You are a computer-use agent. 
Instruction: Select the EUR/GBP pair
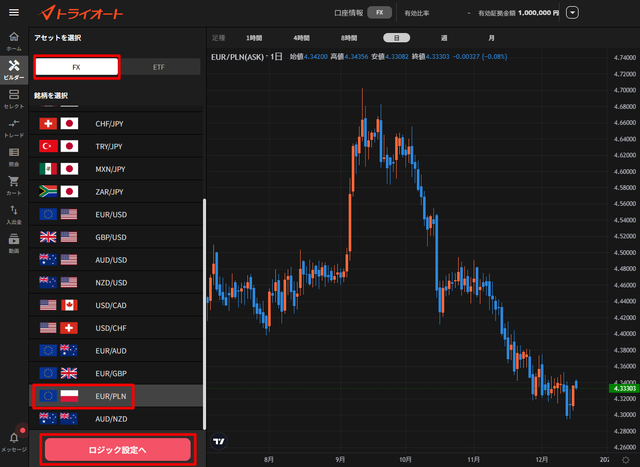coord(116,373)
